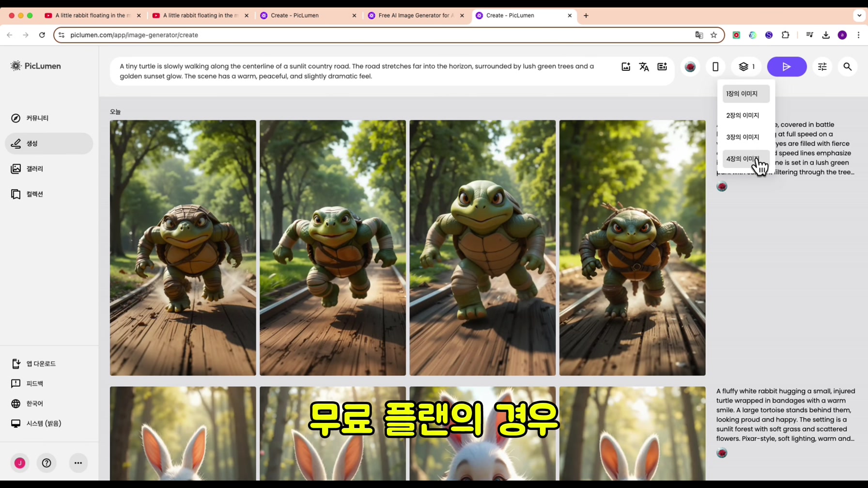Click the address bar URL
The height and width of the screenshot is (488, 868).
coord(134,35)
